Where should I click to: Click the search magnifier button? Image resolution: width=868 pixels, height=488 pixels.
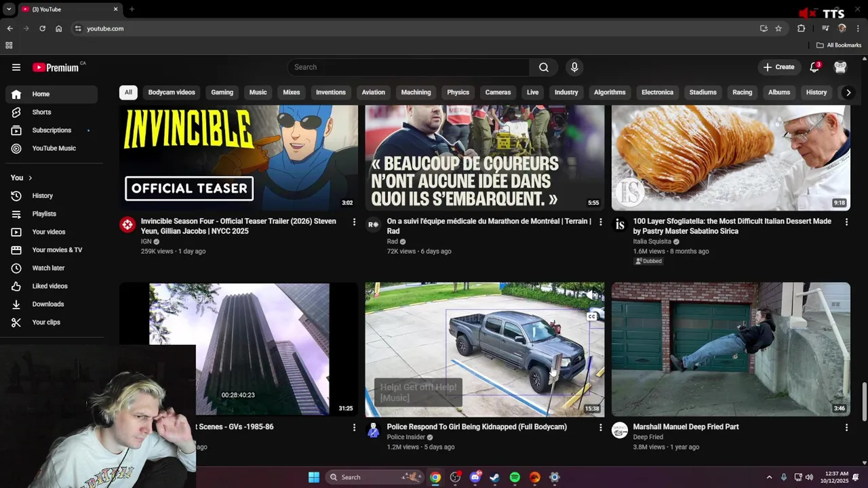544,67
